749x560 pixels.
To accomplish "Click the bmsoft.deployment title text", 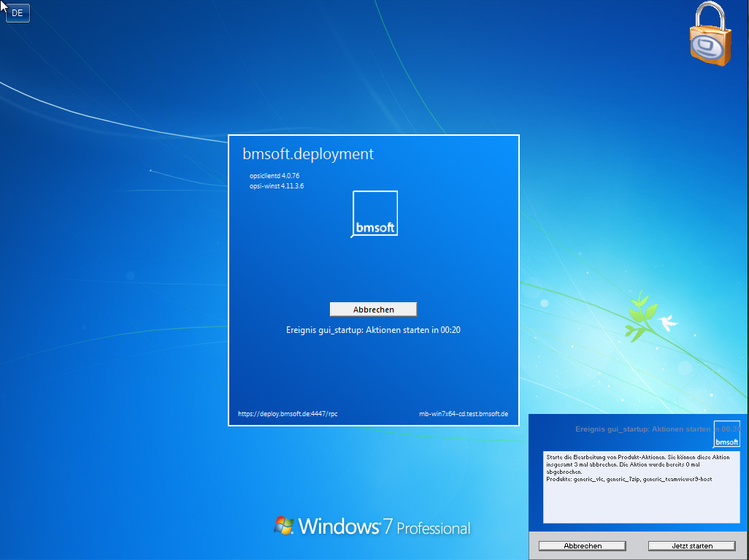I will click(x=308, y=154).
